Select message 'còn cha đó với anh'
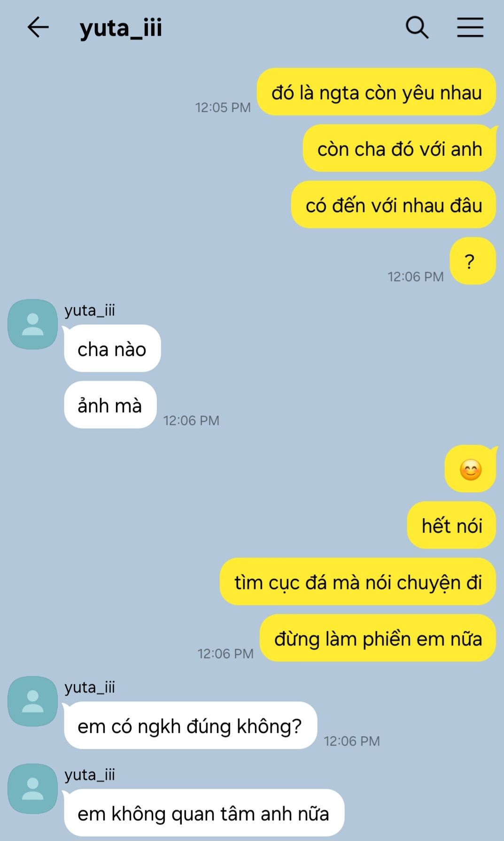504x841 pixels. [x=400, y=149]
